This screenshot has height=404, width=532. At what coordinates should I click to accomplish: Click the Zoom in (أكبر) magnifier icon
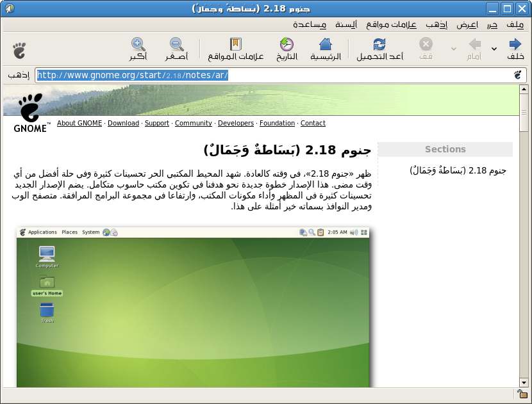tap(138, 45)
